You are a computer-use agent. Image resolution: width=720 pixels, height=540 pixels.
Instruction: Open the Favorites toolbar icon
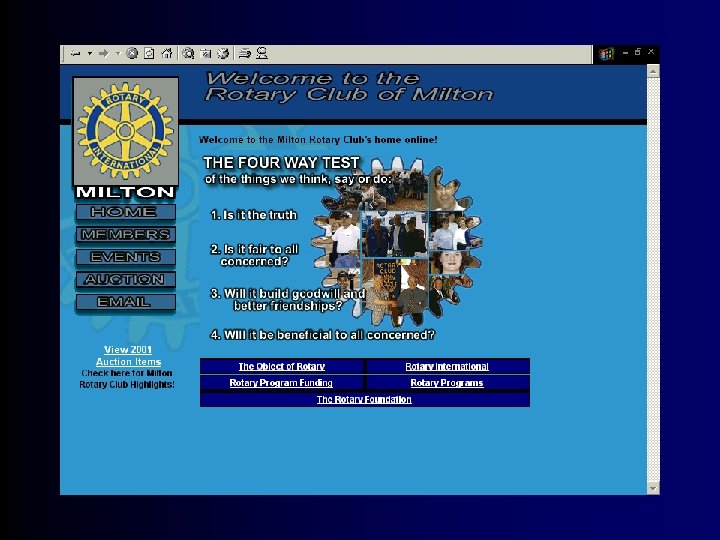pos(205,54)
